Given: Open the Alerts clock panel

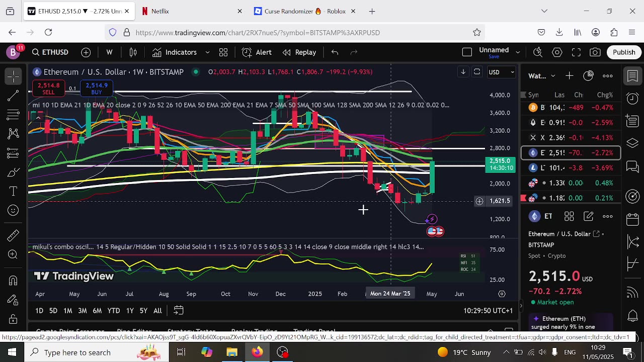Looking at the screenshot, I should point(633,98).
